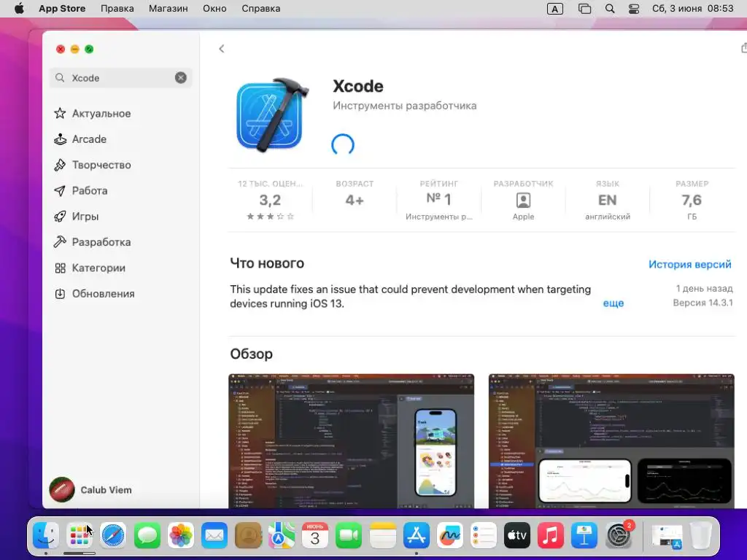Click the 3,2 star rating block

(270, 201)
